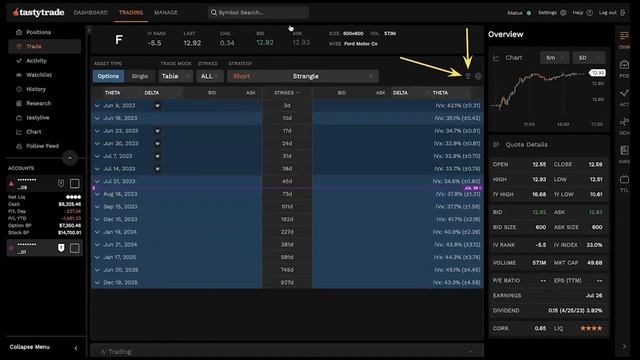Toggle the Short strategy direction
The height and width of the screenshot is (360, 640).
pyautogui.click(x=242, y=76)
